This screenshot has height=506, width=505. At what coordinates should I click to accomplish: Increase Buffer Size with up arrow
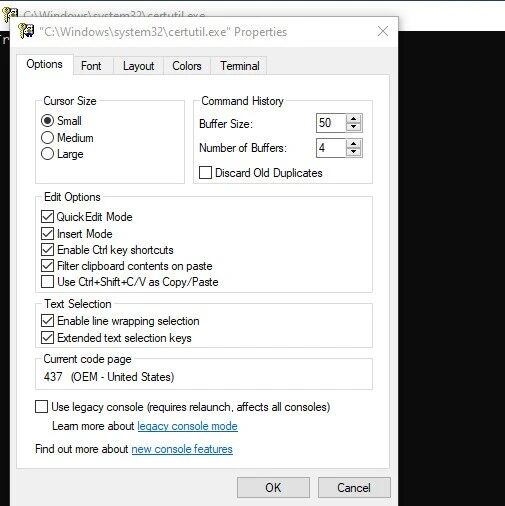pos(354,119)
